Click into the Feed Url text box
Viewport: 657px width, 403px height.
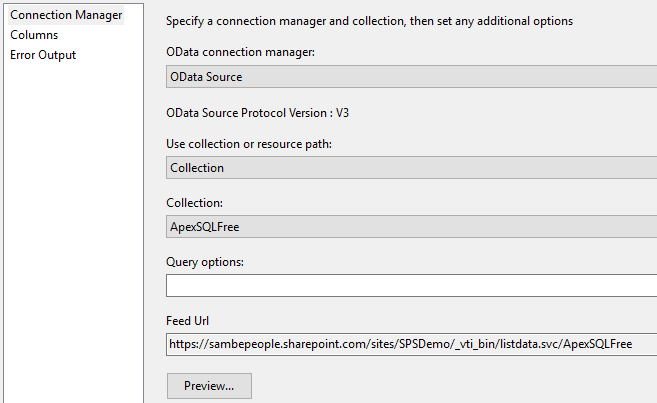410,344
